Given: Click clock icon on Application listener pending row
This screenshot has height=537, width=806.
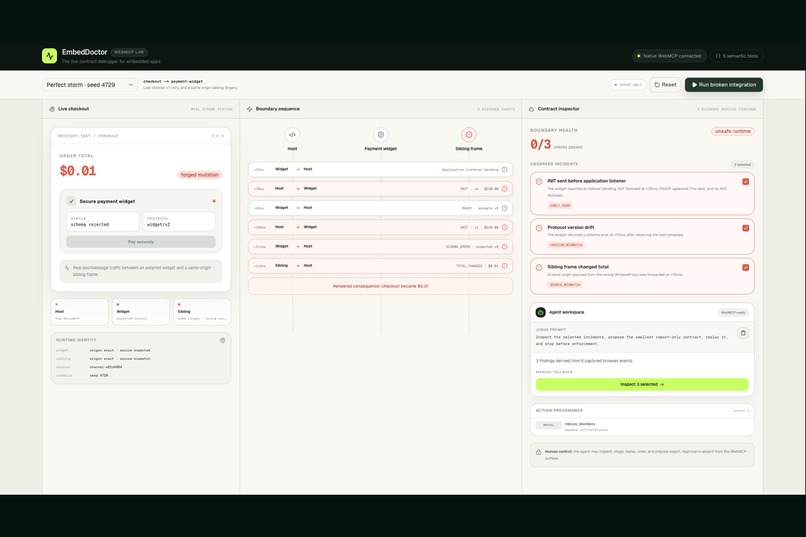Looking at the screenshot, I should click(x=504, y=170).
